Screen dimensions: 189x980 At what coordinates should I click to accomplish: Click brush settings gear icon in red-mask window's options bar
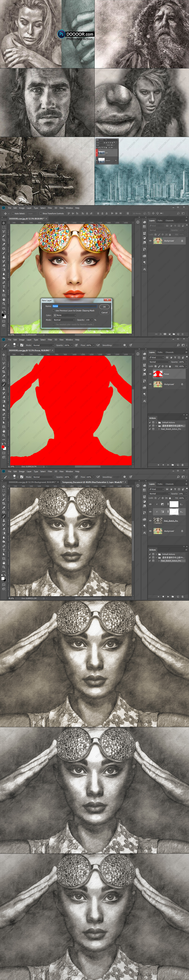tap(124, 345)
